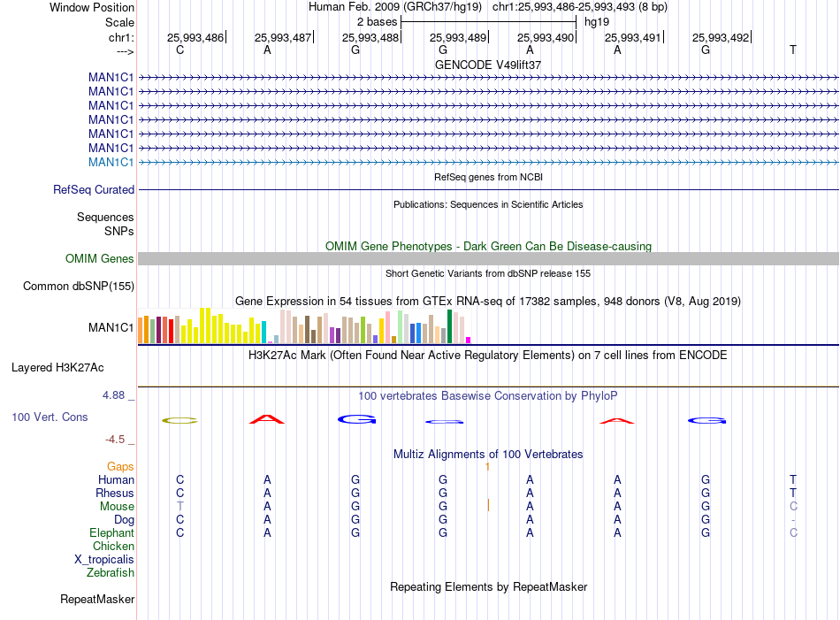Click the SNPs track label

(119, 231)
